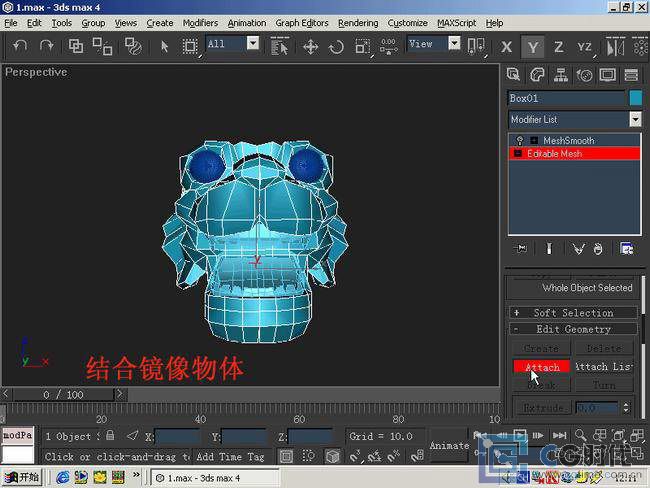The height and width of the screenshot is (488, 650).
Task: Toggle the selection lock padlock
Action: click(x=110, y=435)
